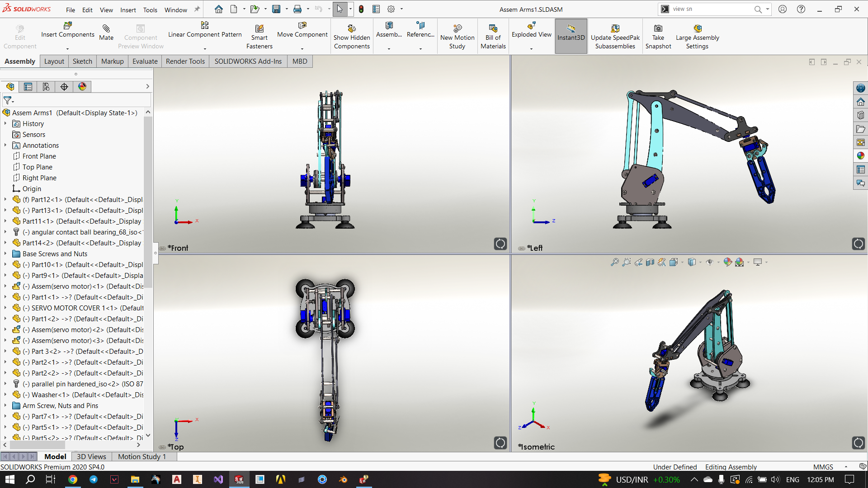The height and width of the screenshot is (488, 868).
Task: Expand the Base Screws and Nuts folder
Action: [5, 254]
